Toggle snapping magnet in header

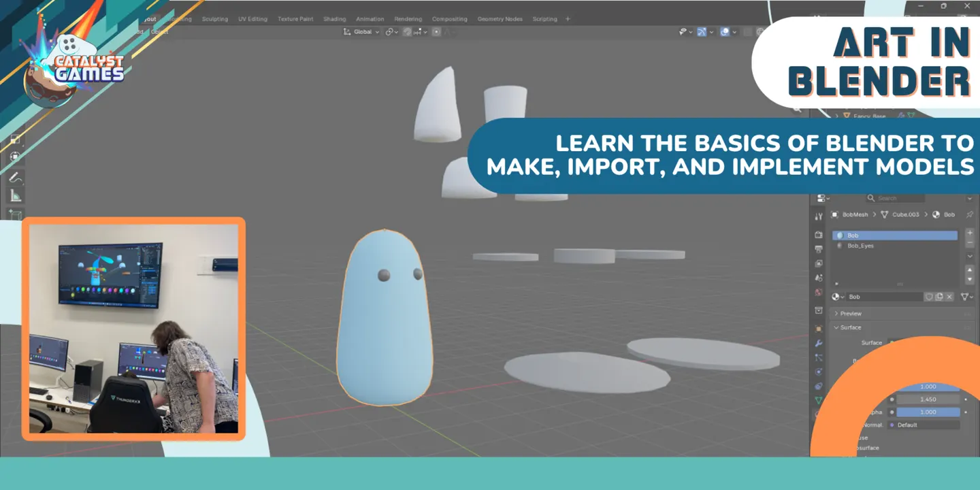(408, 31)
